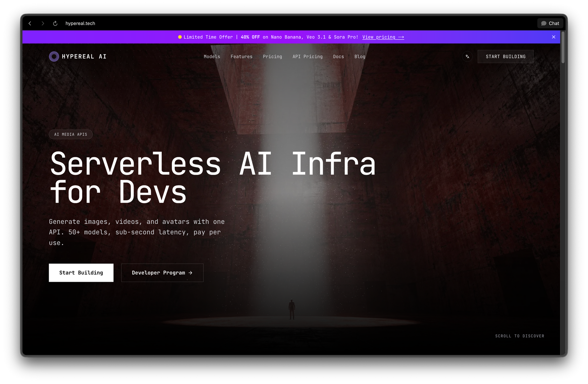
Task: Click the HYPEREAL AI brand name
Action: point(84,56)
